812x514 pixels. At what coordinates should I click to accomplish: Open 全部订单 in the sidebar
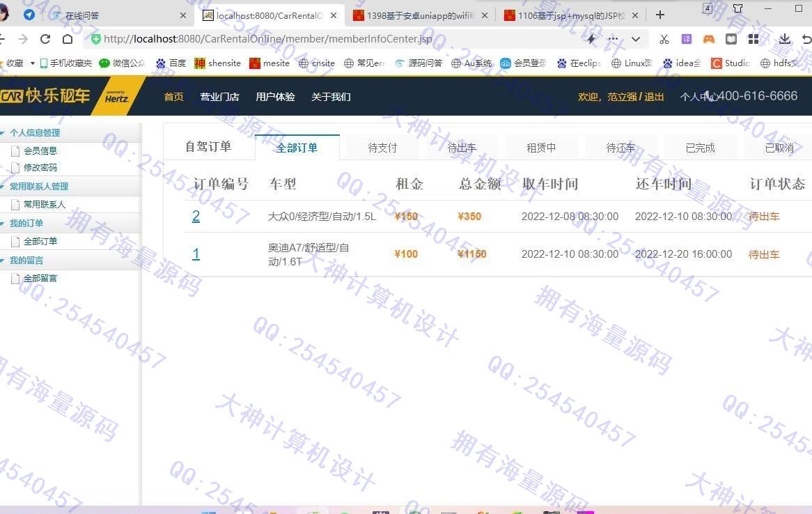(40, 241)
